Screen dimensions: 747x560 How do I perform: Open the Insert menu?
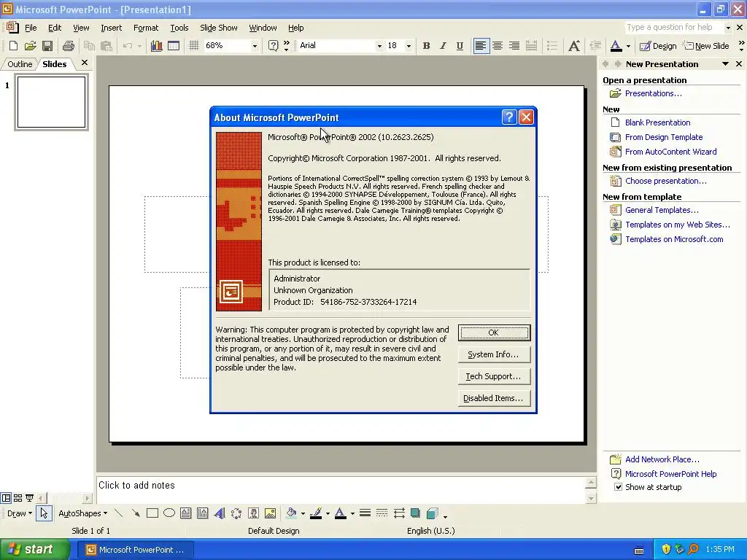(x=111, y=28)
